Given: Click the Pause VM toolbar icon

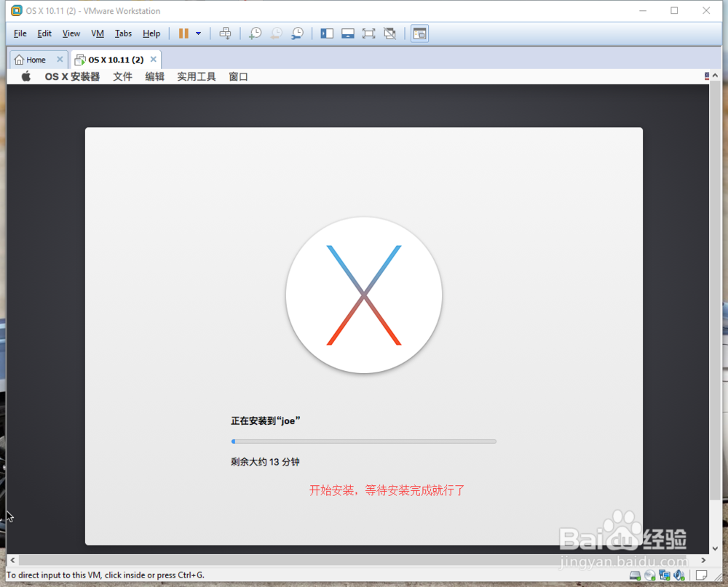Looking at the screenshot, I should pos(183,33).
